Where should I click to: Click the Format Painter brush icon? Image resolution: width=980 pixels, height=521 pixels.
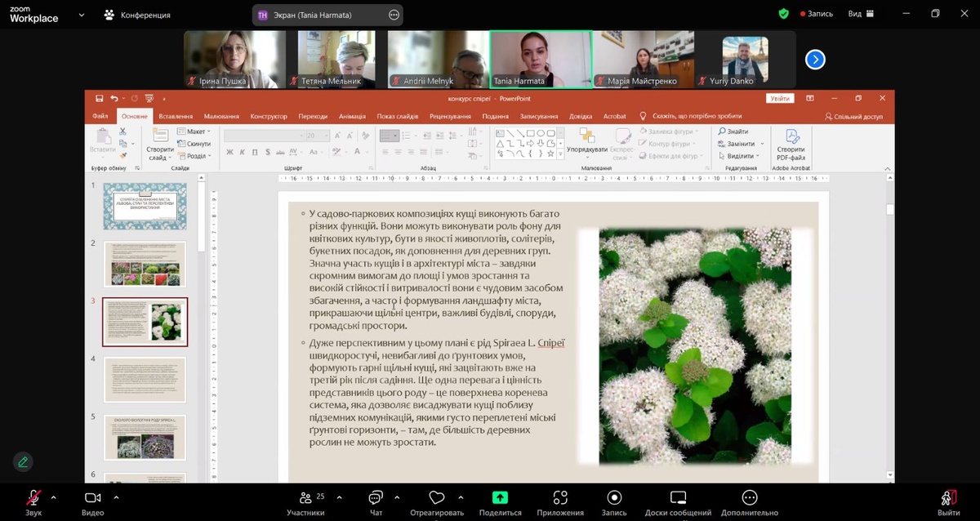[x=123, y=154]
